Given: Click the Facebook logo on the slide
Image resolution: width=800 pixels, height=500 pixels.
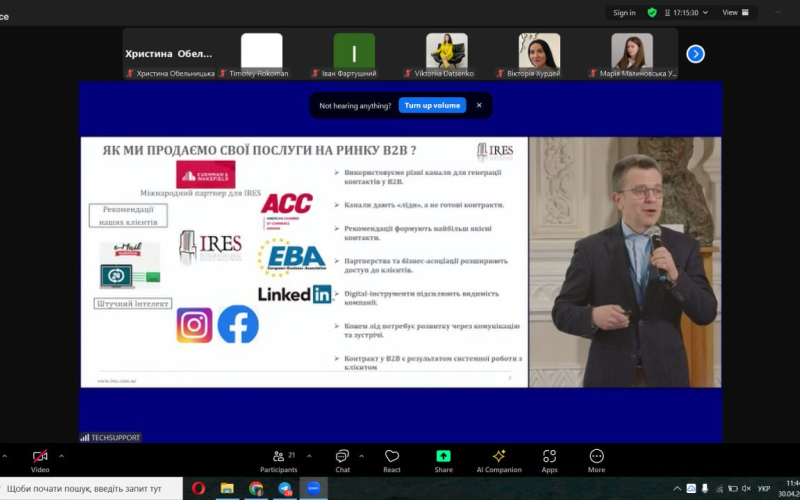Looking at the screenshot, I should coord(238,324).
